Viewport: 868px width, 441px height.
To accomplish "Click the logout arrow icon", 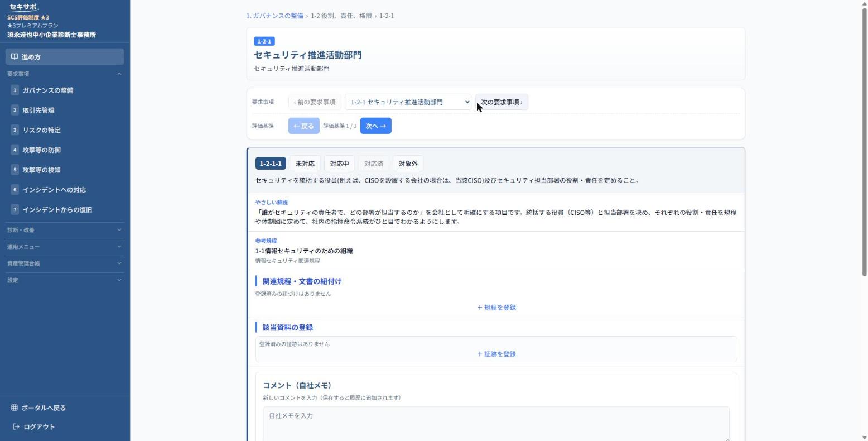I will click(x=16, y=426).
